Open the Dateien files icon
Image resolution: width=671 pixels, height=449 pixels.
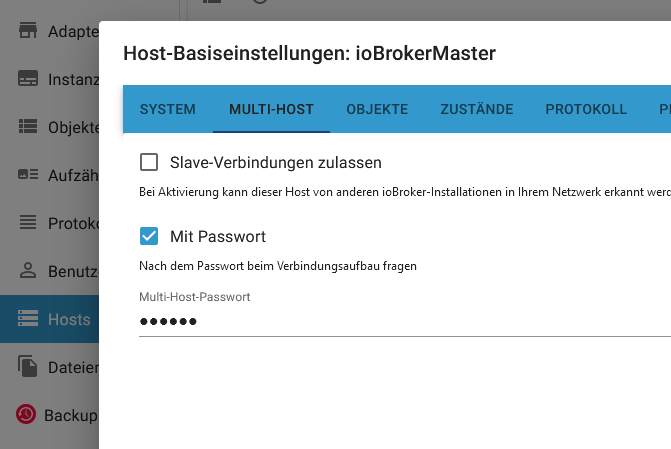point(28,366)
